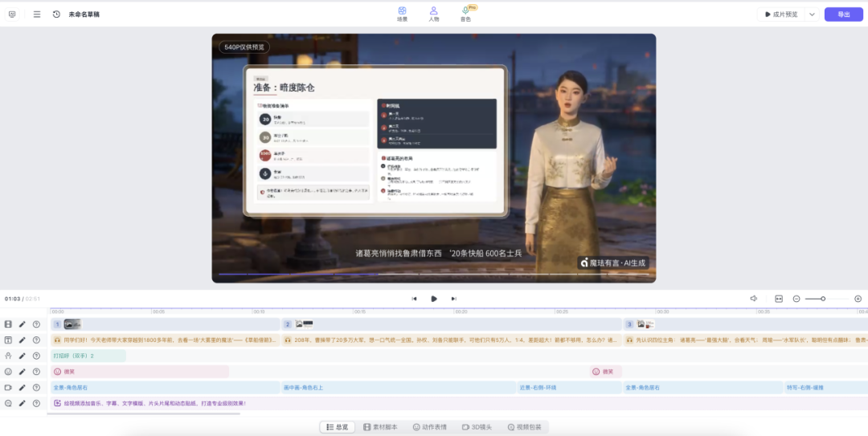The image size is (868, 436).
Task: Click the packaging hint 给视频添加音乐
Action: (154, 403)
